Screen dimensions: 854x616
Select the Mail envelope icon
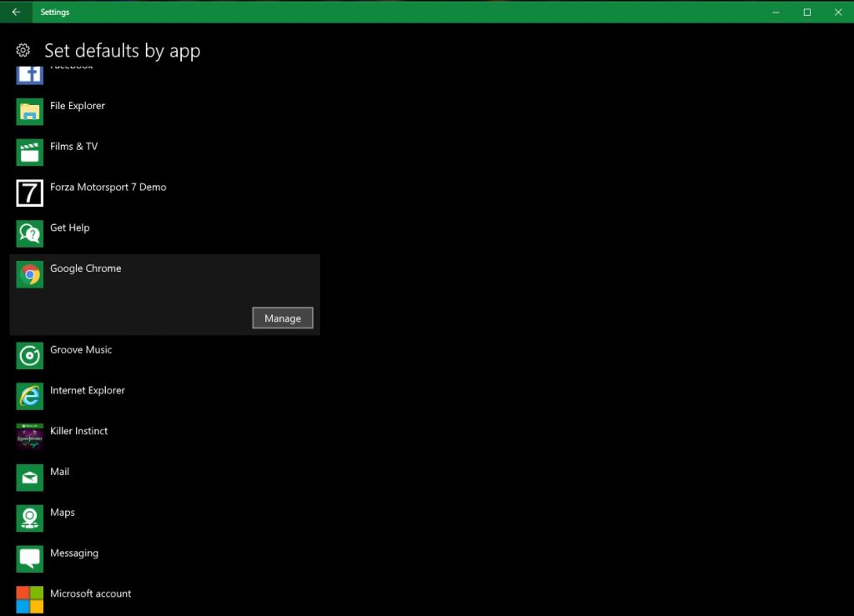29,478
